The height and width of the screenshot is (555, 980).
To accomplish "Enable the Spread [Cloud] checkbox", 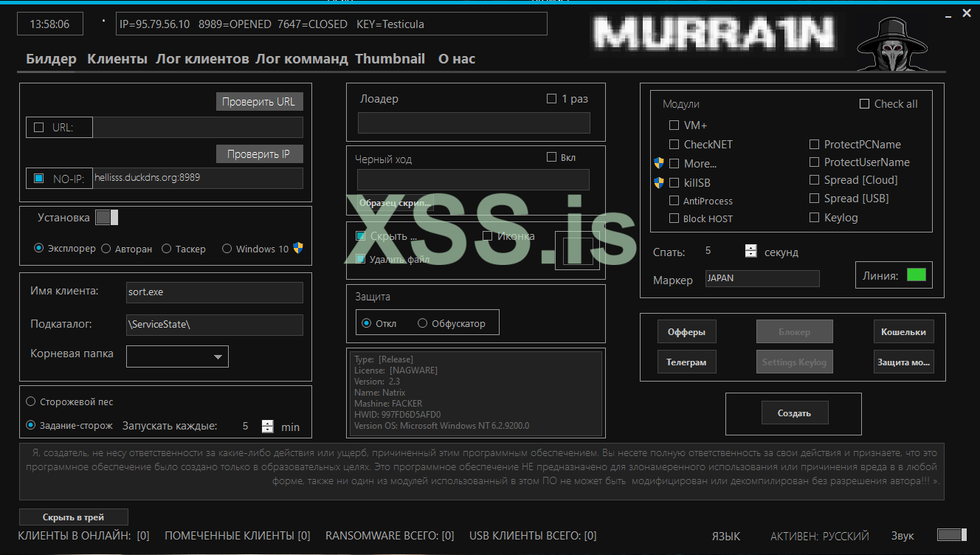I will pos(814,180).
